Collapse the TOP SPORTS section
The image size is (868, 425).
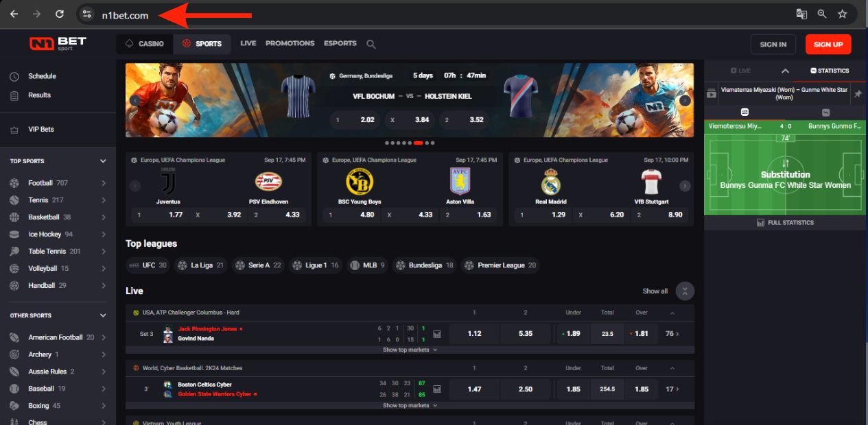point(103,161)
